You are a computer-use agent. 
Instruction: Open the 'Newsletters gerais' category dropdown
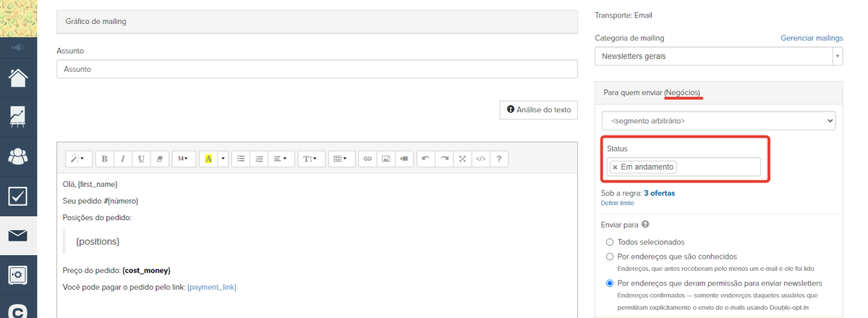click(x=718, y=56)
